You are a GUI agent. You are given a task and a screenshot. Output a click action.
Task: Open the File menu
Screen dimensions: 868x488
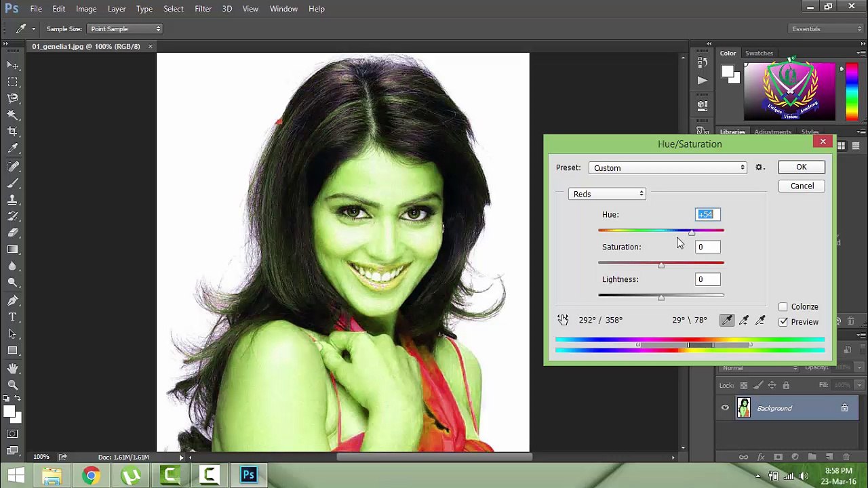[x=36, y=9]
